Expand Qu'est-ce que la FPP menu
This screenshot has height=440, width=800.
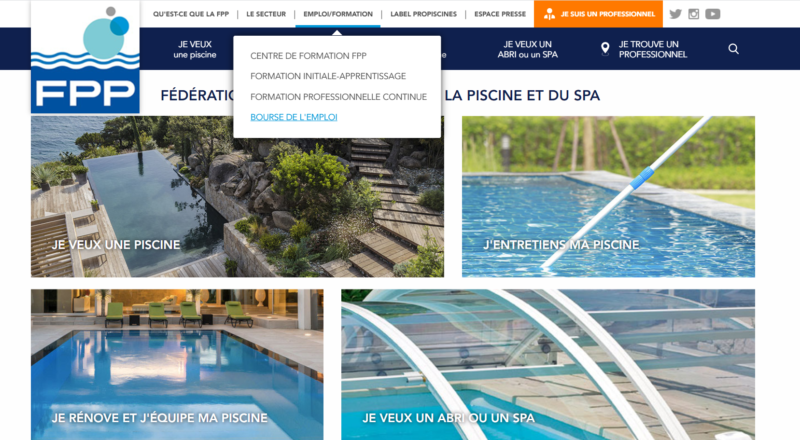coord(191,14)
